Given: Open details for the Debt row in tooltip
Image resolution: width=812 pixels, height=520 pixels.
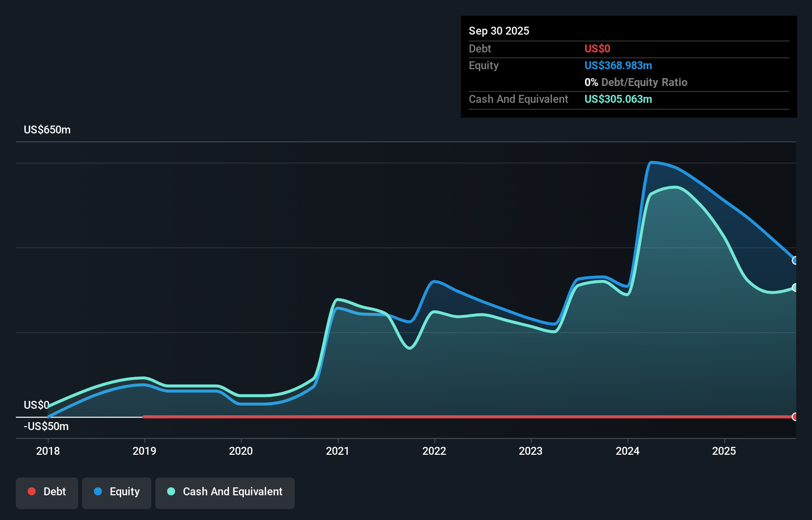Looking at the screenshot, I should [480, 48].
